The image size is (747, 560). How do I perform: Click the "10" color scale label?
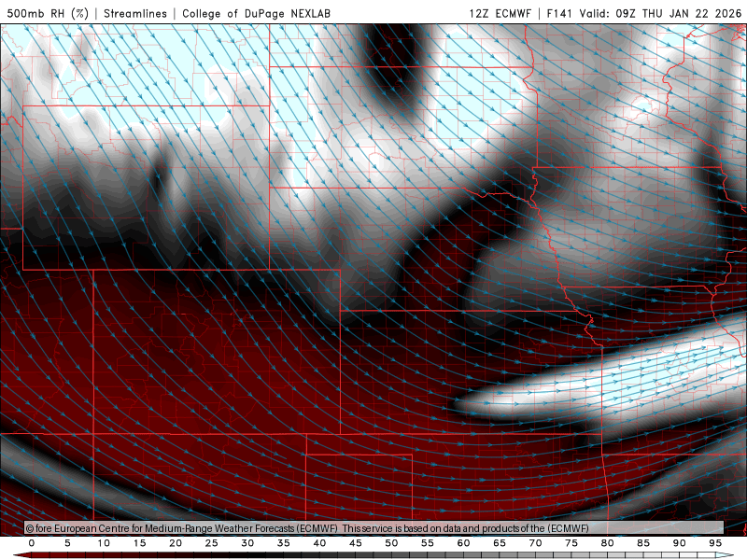point(104,543)
